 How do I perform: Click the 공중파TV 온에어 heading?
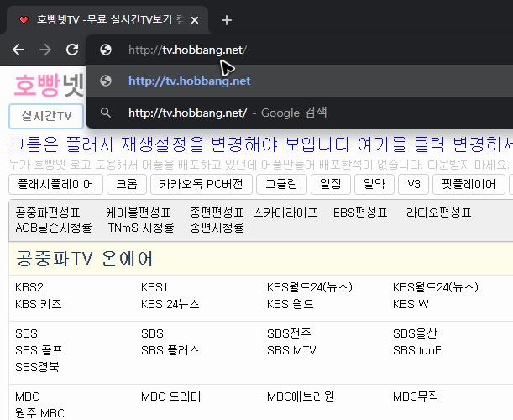click(x=85, y=259)
